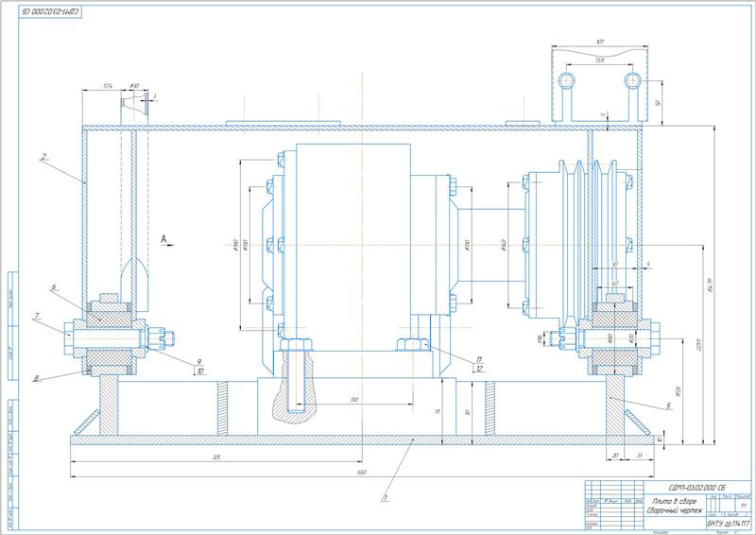
Task: Select the "20" support width dimension
Action: tap(615, 456)
